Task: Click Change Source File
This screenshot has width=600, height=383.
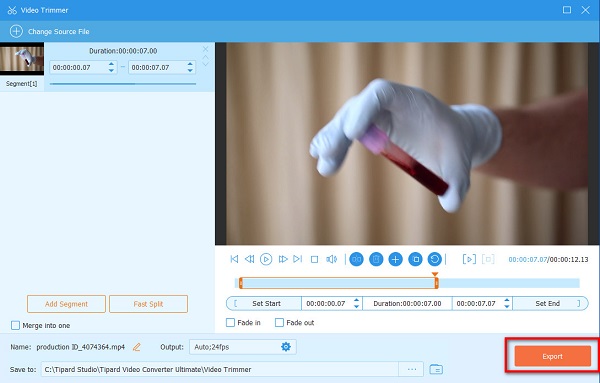Action: [50, 31]
